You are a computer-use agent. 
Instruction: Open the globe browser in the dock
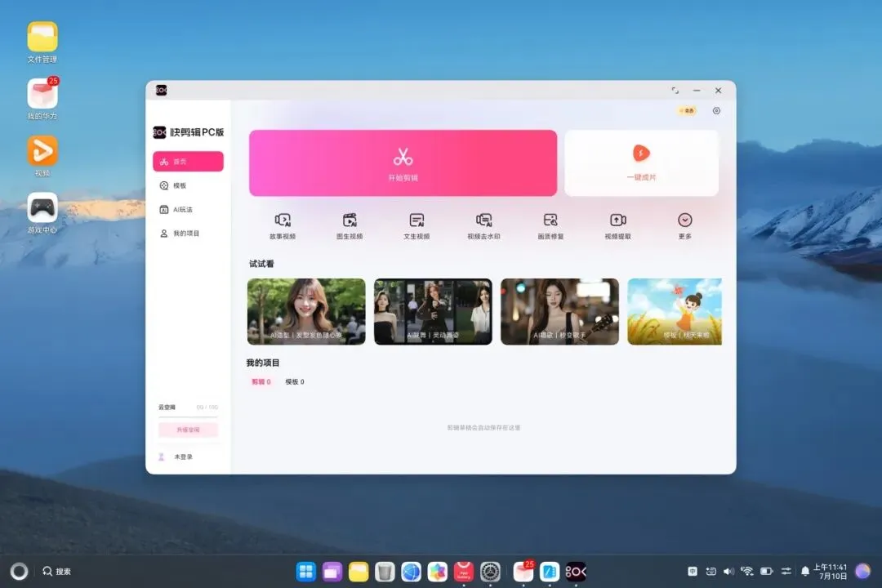tap(411, 572)
